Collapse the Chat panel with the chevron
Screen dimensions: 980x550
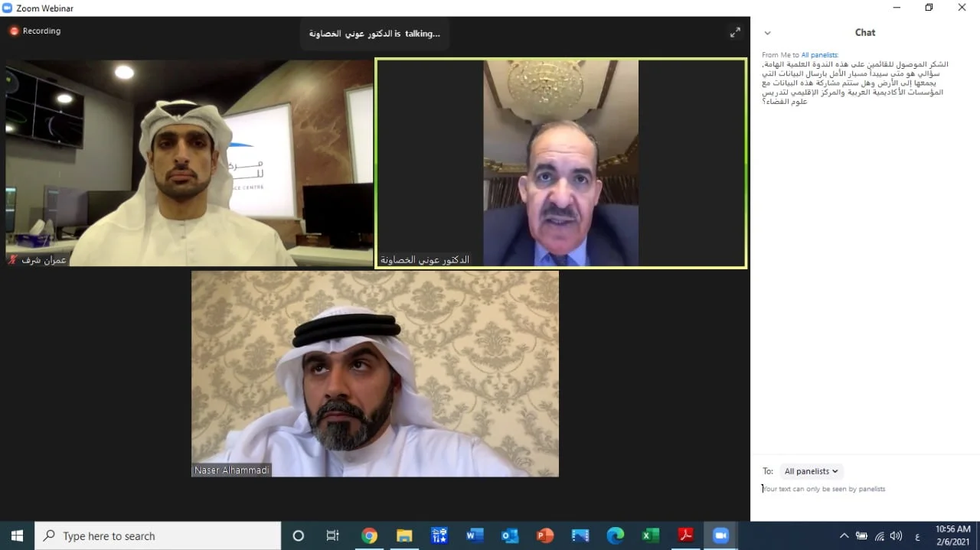pyautogui.click(x=767, y=33)
